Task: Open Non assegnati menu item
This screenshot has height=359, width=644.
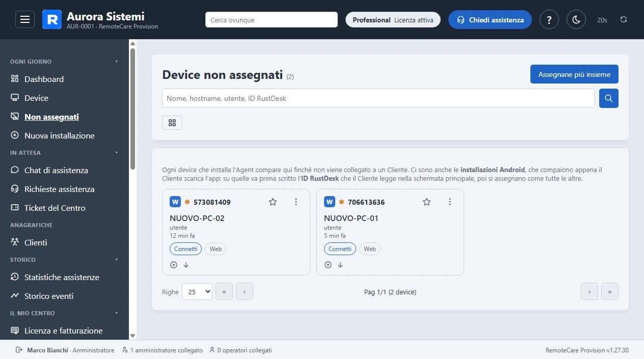Action: (x=51, y=117)
